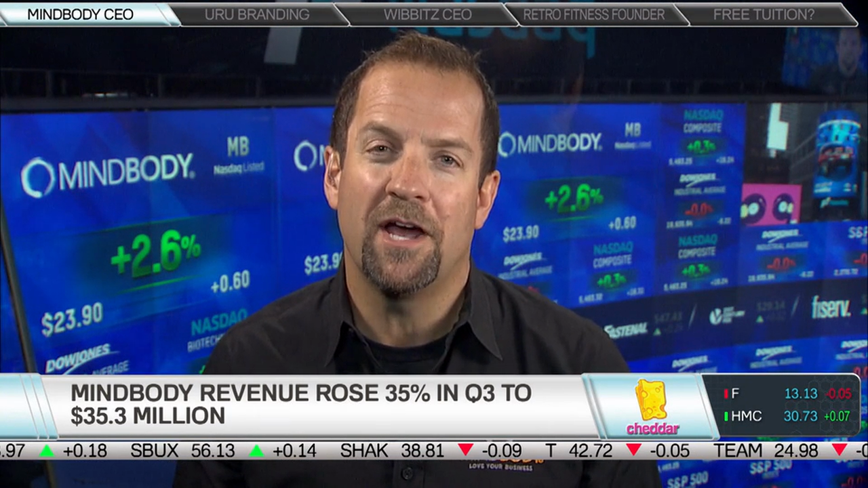Select the MINDBODY circle logo on left screen
Image resolution: width=868 pixels, height=488 pixels.
tap(39, 175)
